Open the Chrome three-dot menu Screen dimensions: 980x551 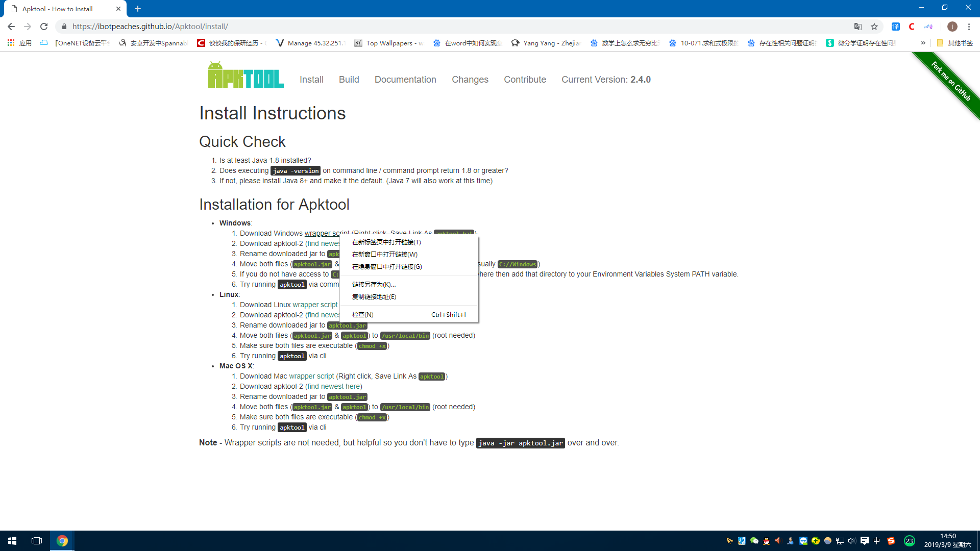(x=969, y=26)
